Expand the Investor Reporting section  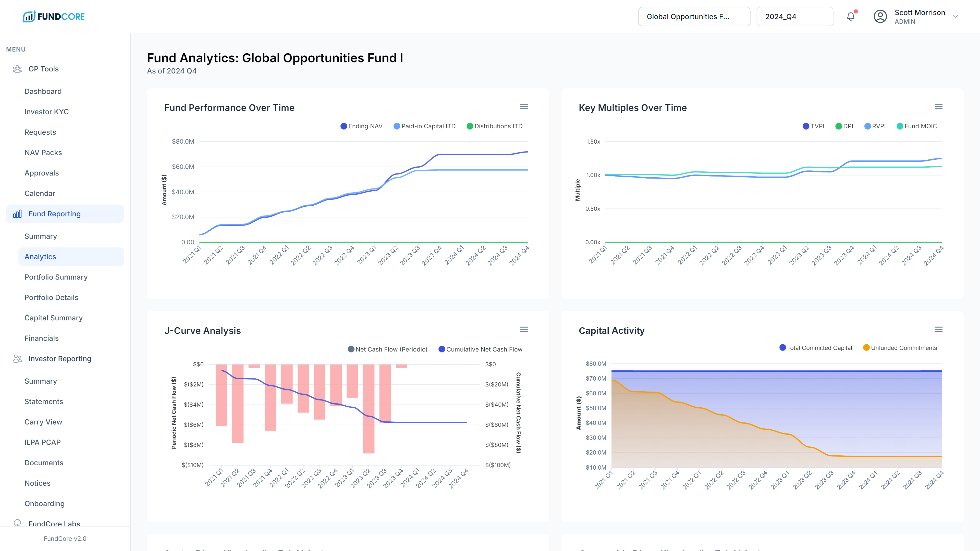tap(60, 359)
